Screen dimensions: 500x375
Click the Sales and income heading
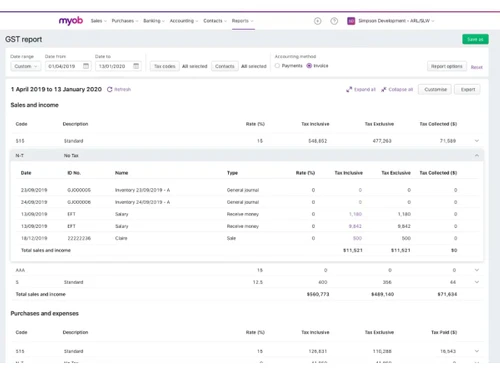click(x=35, y=105)
